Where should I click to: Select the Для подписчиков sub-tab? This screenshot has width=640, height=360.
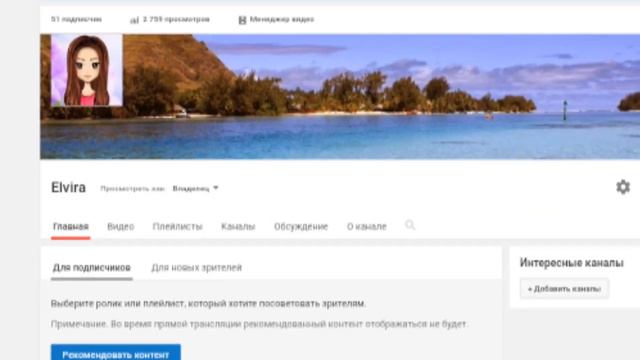pyautogui.click(x=91, y=268)
